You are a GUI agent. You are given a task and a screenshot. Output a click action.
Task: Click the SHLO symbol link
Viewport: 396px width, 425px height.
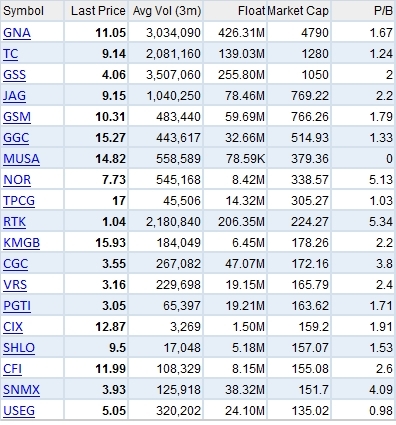[x=19, y=348]
